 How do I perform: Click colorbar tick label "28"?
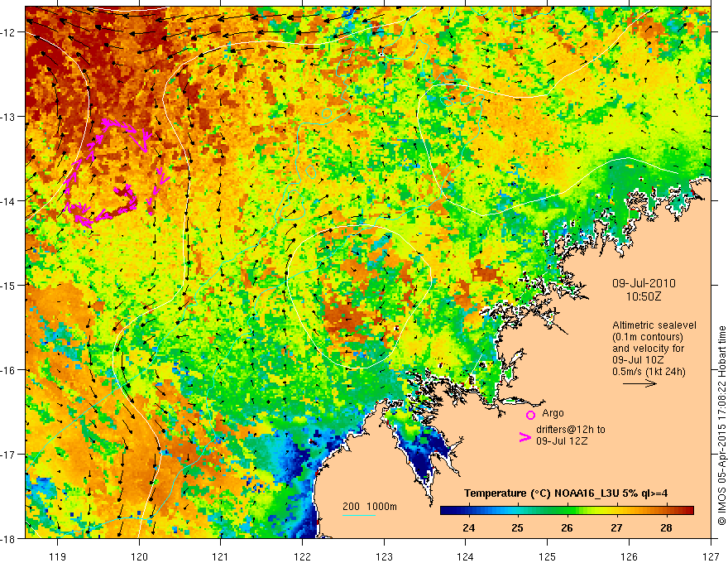click(666, 527)
